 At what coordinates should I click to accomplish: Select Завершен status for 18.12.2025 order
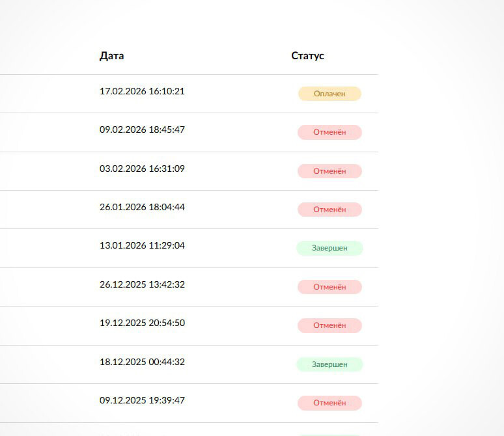(329, 364)
